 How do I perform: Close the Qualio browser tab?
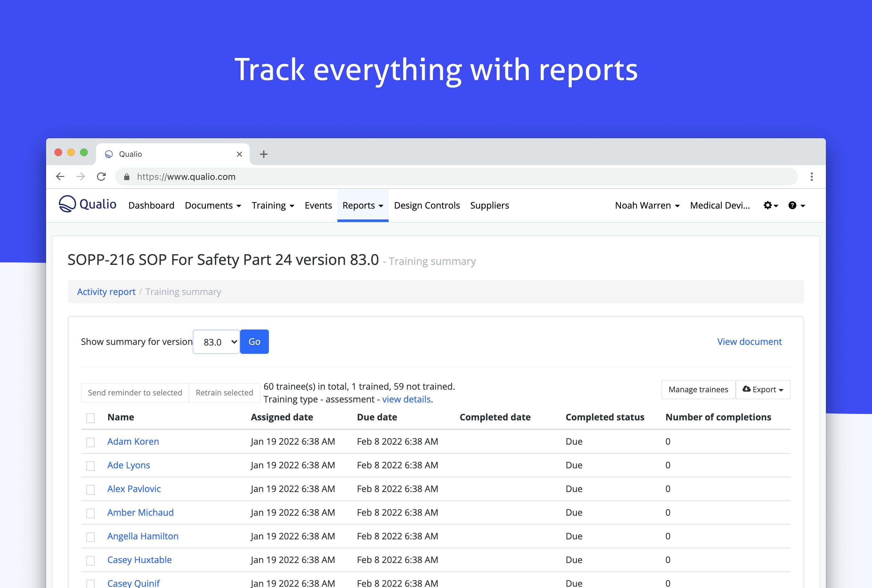[239, 154]
